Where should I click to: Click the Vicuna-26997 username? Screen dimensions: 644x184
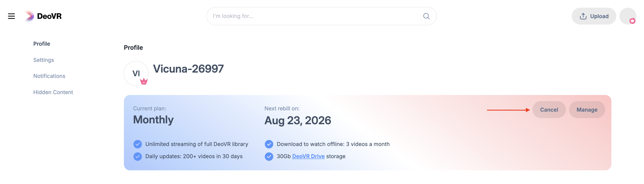tap(188, 69)
